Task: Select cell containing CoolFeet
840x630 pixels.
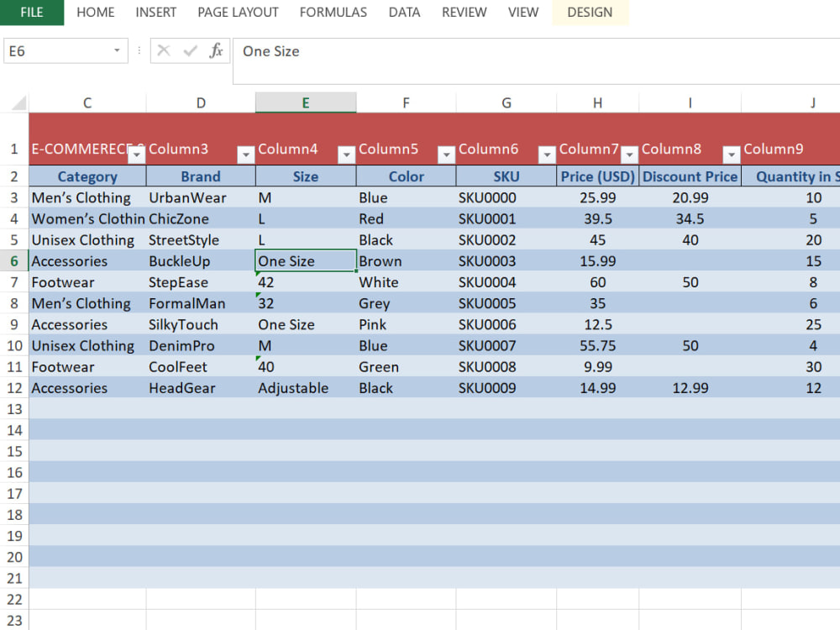Action: coord(201,367)
